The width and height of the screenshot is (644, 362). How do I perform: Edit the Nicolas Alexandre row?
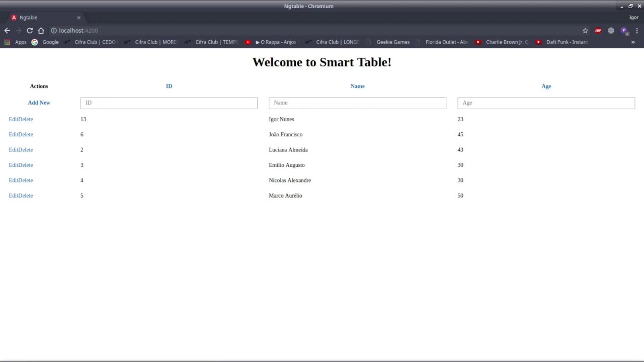(13, 180)
